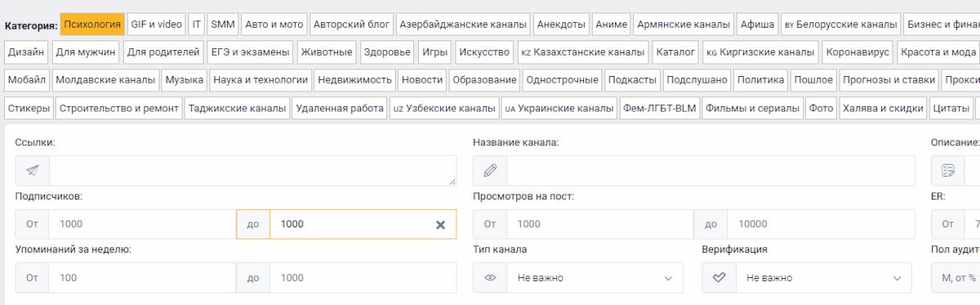This screenshot has height=305, width=980.
Task: Filter by Мобайл category
Action: [28, 80]
